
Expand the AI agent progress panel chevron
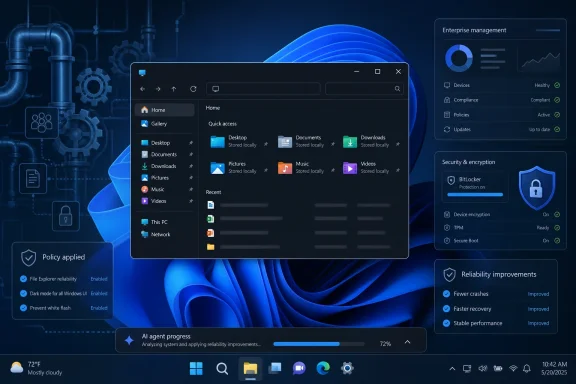[x=407, y=342]
